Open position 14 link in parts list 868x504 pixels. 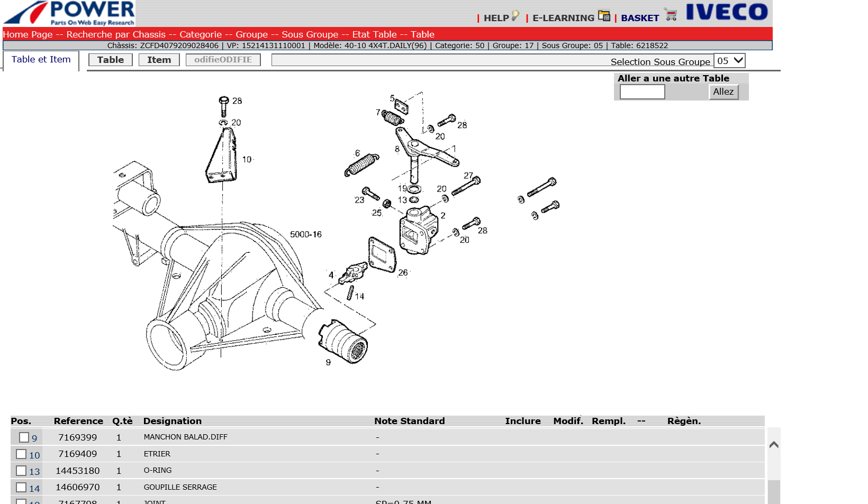click(x=34, y=488)
